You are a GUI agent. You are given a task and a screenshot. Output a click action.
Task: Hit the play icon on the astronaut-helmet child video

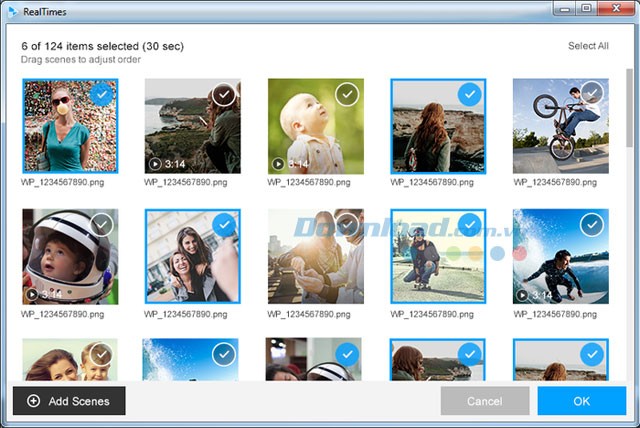tap(32, 294)
